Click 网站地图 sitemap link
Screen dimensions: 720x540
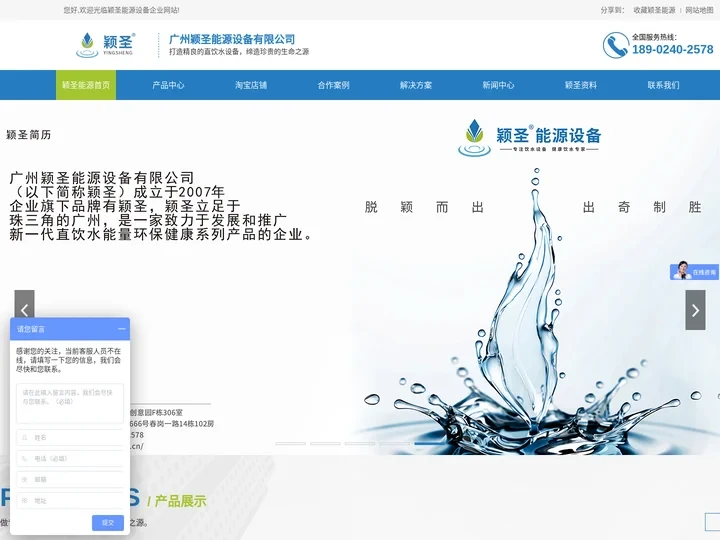click(699, 10)
